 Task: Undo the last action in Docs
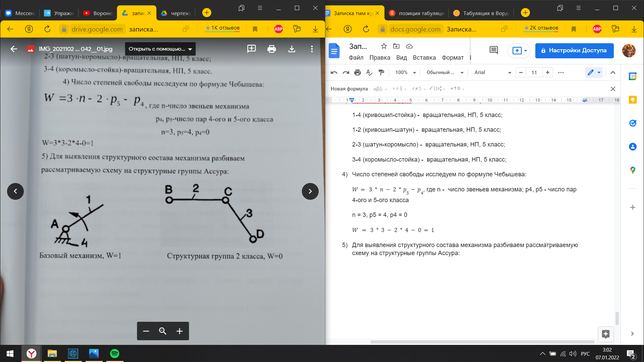click(334, 72)
